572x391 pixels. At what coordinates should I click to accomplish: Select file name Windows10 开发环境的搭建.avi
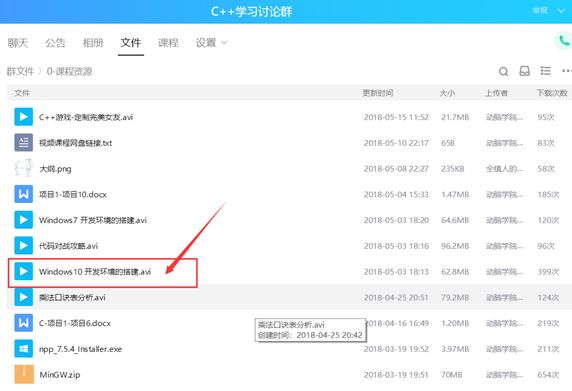coord(95,272)
